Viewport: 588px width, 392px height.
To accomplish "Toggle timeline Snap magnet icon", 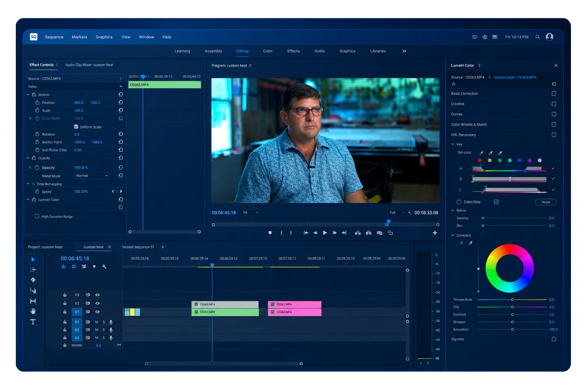I will (73, 267).
